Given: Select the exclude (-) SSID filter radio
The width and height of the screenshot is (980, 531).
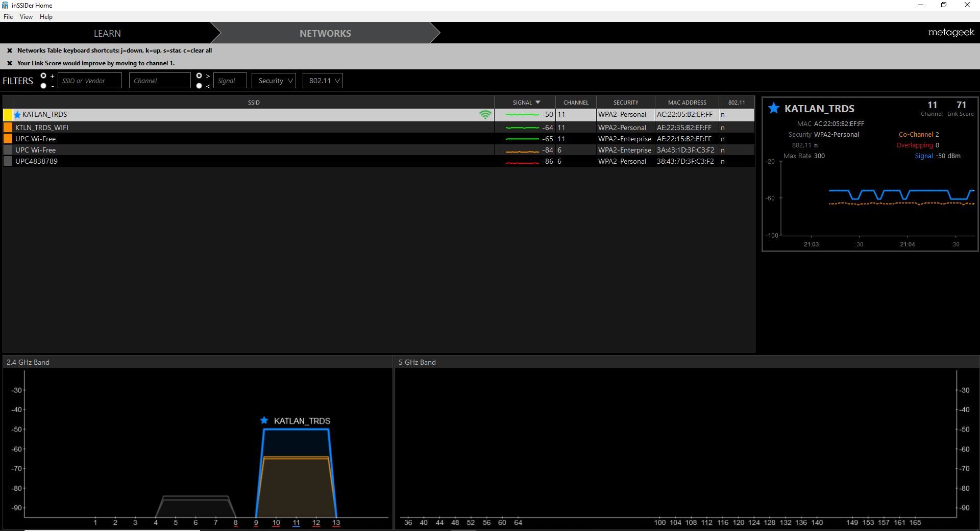Looking at the screenshot, I should (43, 86).
